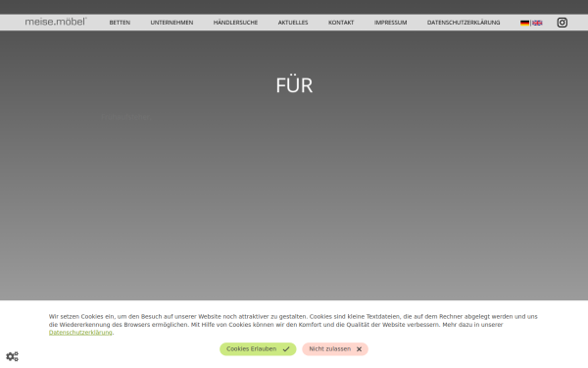Open the IMPRESSUM page
Viewport: 588px width, 368px height.
pyautogui.click(x=390, y=23)
